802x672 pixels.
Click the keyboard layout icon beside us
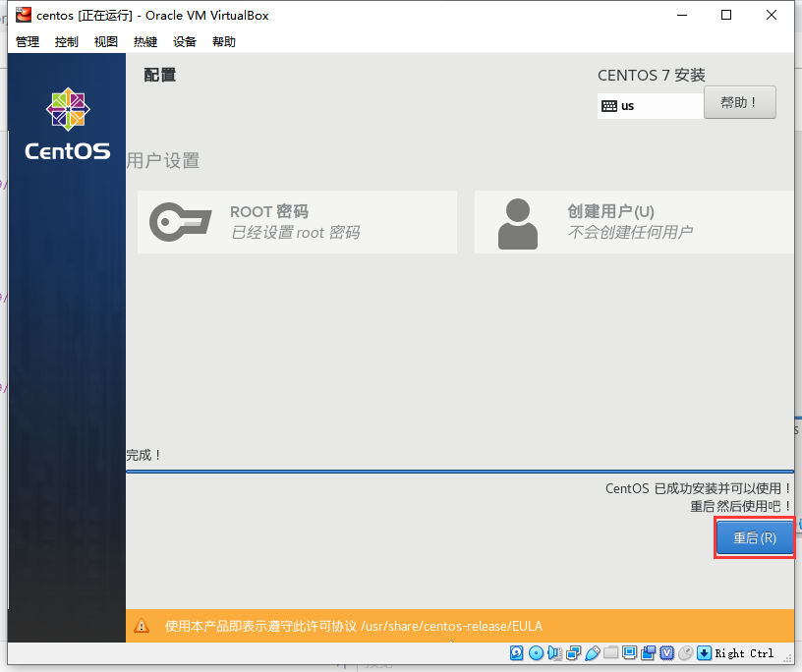[609, 106]
